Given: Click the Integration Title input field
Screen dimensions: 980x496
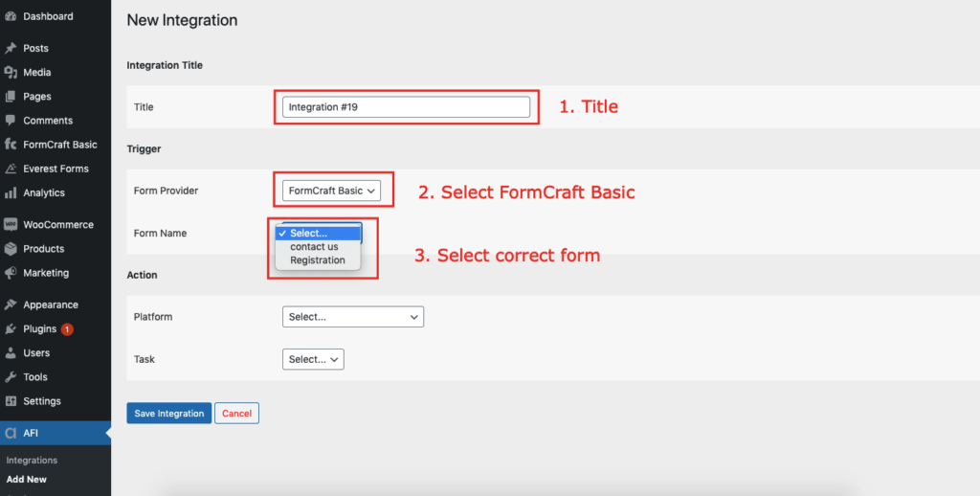Looking at the screenshot, I should point(406,107).
